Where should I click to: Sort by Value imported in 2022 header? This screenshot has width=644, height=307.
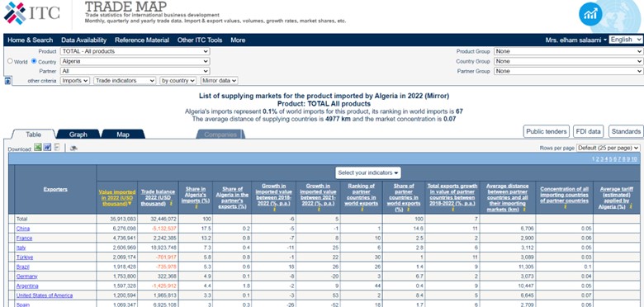[117, 197]
